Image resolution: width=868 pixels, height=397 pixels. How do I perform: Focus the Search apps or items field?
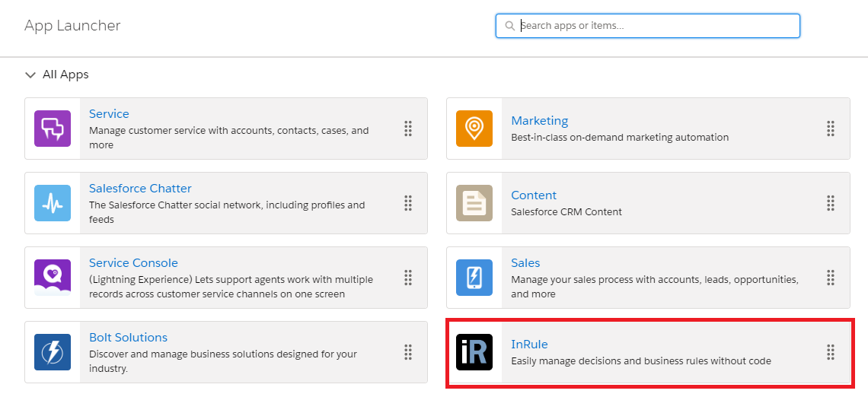tap(648, 26)
